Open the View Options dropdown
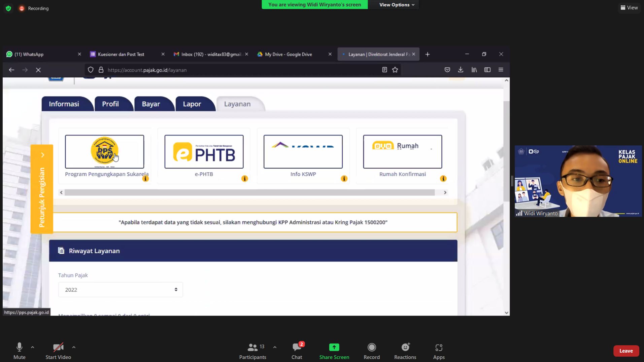This screenshot has height=362, width=644. click(396, 5)
